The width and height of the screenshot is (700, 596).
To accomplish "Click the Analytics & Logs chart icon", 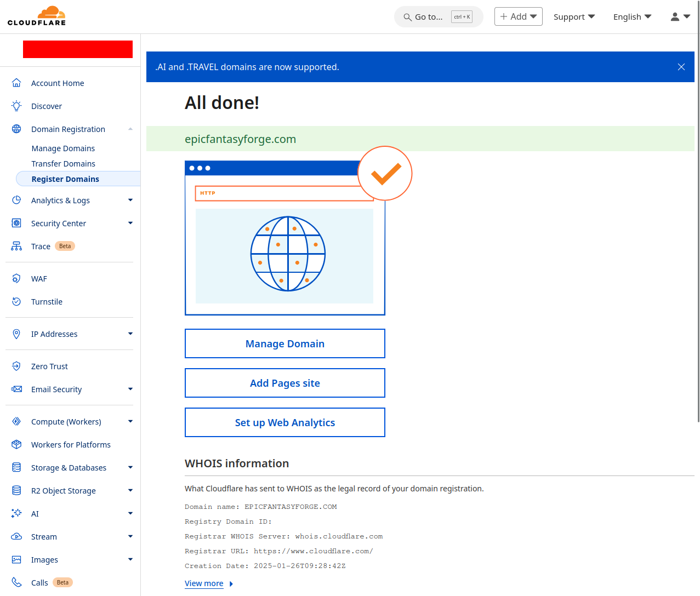I will [x=16, y=200].
